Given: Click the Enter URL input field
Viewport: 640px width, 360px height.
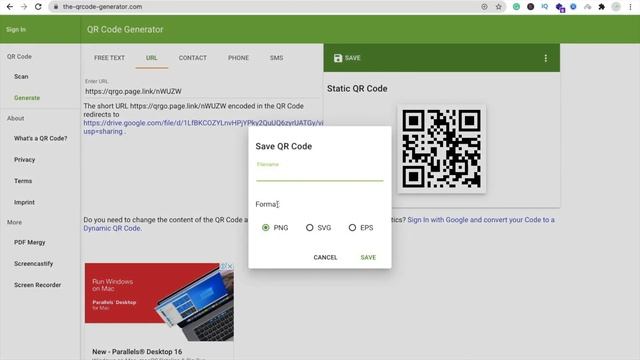Looking at the screenshot, I should click(x=202, y=91).
